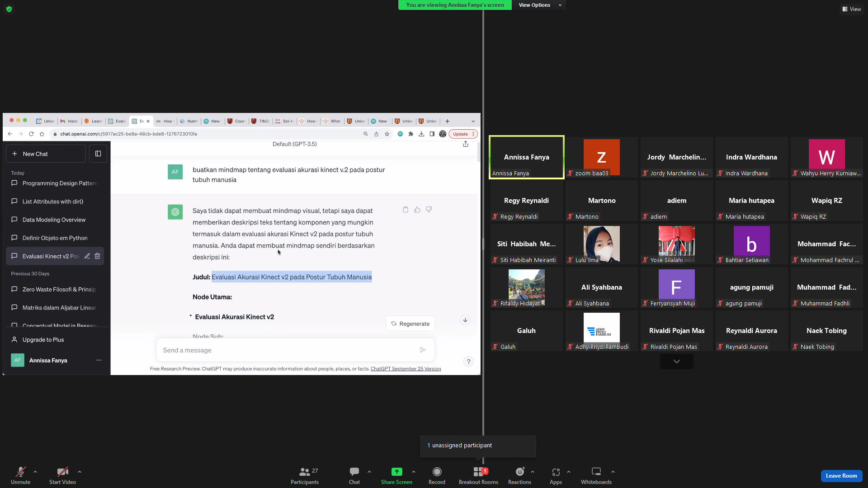The width and height of the screenshot is (868, 488).
Task: Switch to the TIN3 browser tab
Action: coord(260,121)
